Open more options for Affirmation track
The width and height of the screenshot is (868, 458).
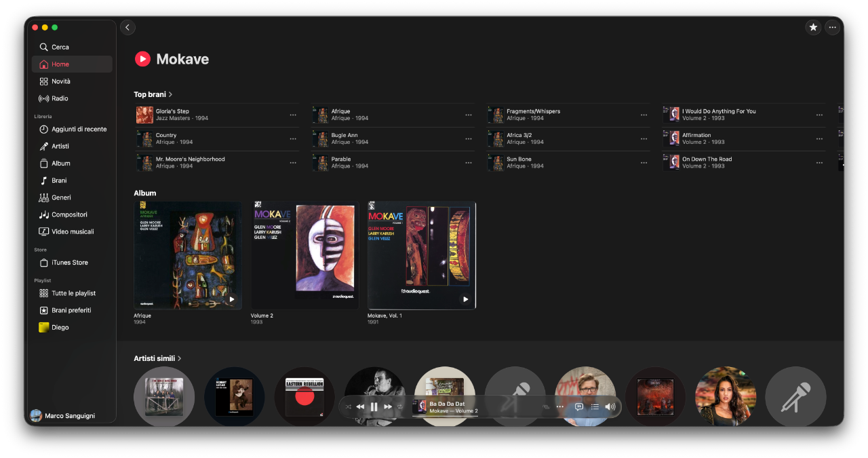(819, 138)
